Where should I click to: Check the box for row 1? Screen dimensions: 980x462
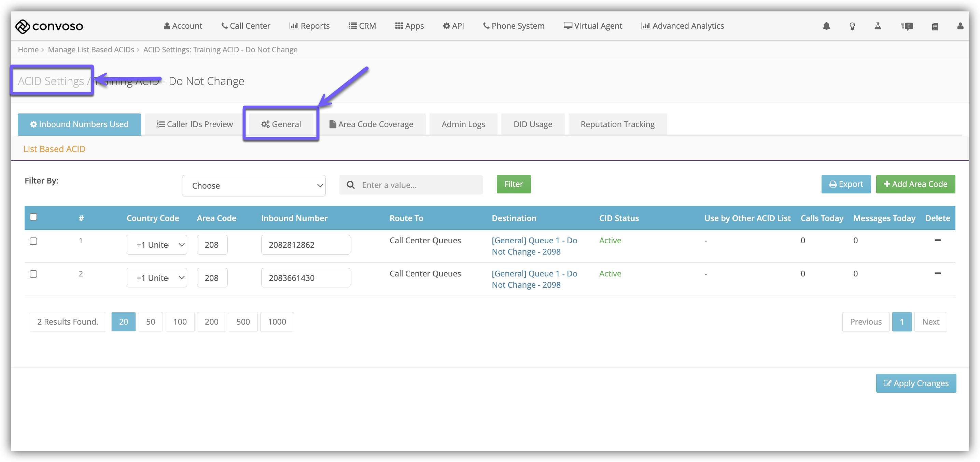[x=33, y=241]
